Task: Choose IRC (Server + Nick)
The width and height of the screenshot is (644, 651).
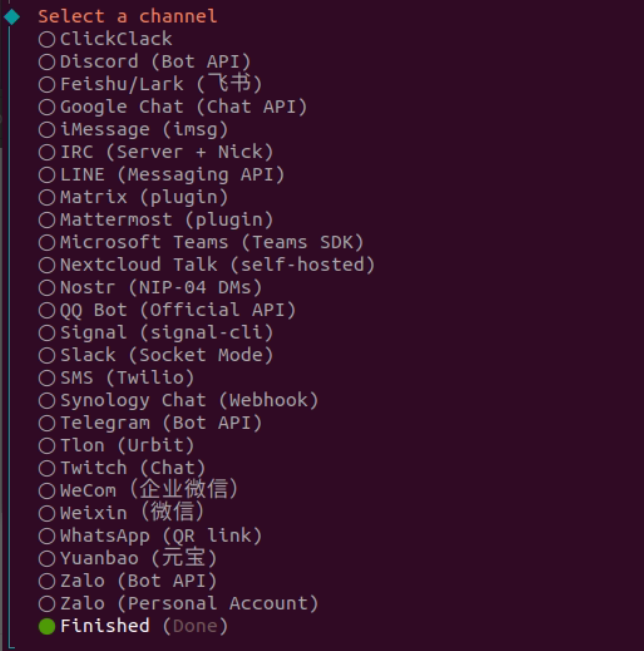Action: (x=156, y=152)
